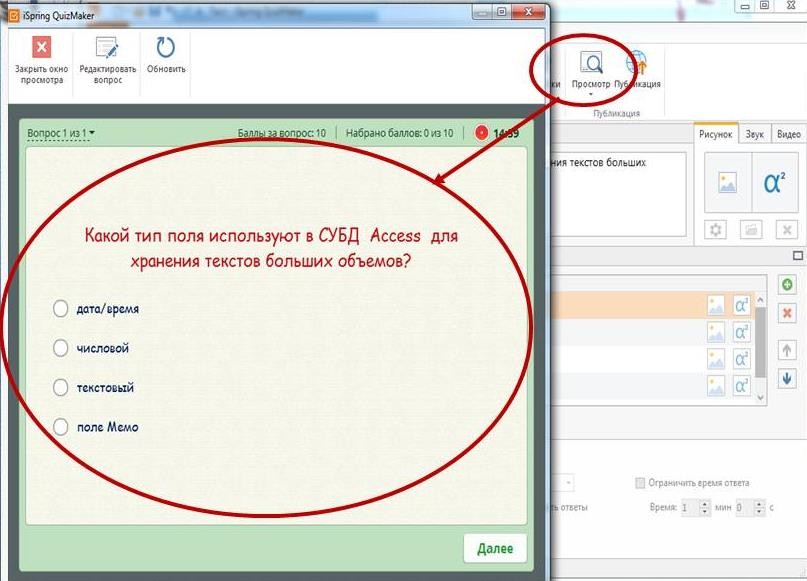The height and width of the screenshot is (581, 807).
Task: Click the Далее button
Action: (x=495, y=549)
